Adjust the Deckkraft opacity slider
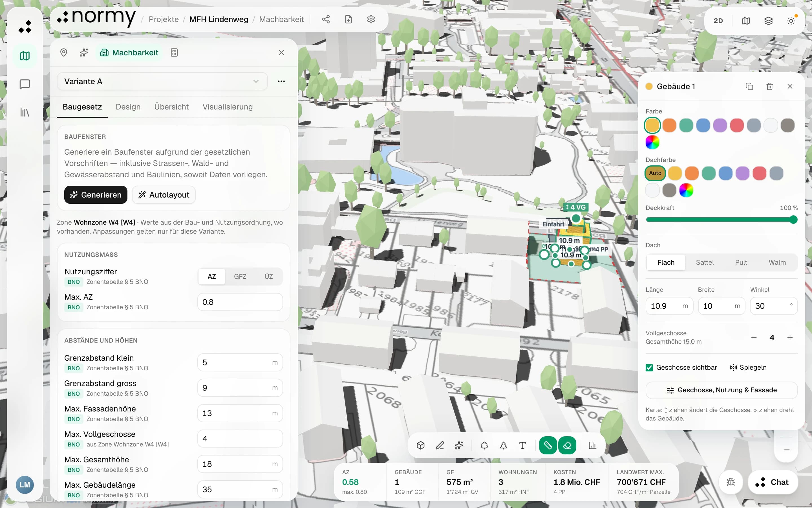 tap(721, 220)
